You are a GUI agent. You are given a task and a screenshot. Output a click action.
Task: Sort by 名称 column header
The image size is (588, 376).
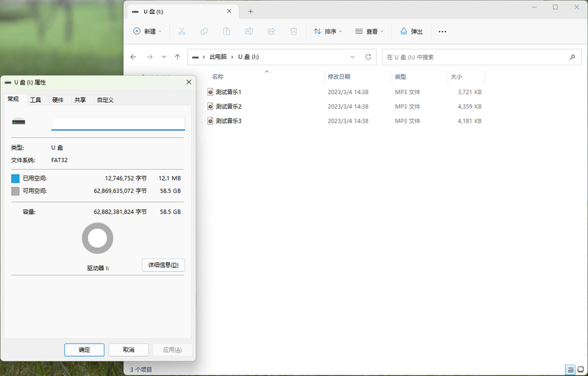pyautogui.click(x=218, y=77)
